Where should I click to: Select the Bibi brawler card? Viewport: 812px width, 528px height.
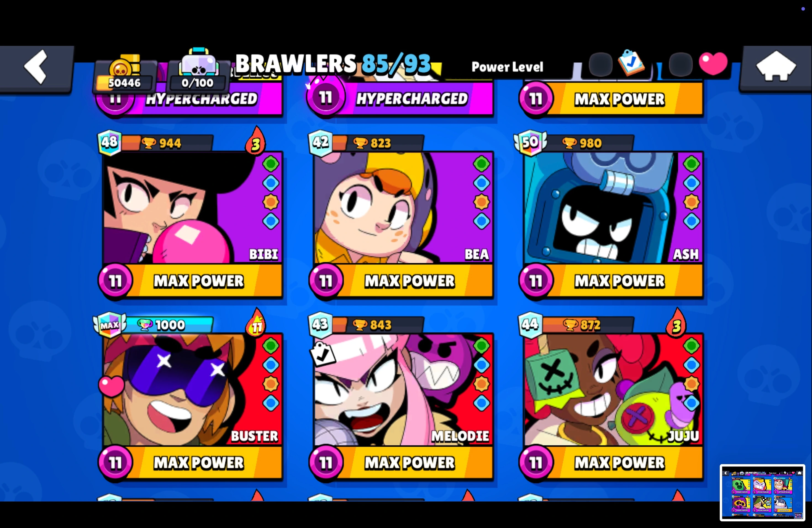coord(193,207)
